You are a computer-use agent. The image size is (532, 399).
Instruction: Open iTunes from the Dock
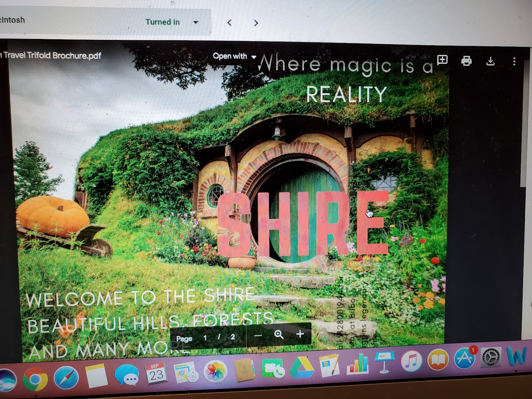[412, 361]
